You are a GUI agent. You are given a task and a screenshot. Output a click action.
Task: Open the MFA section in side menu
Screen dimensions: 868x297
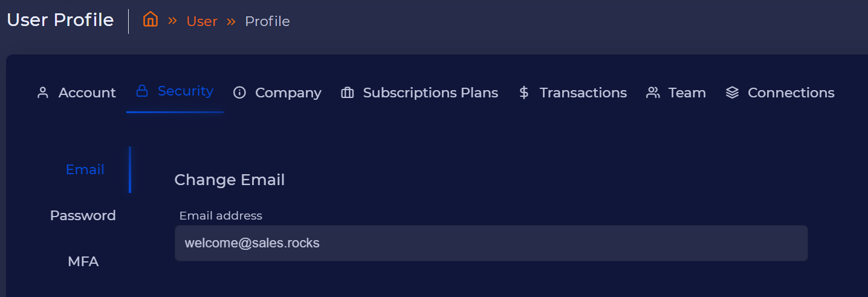83,261
